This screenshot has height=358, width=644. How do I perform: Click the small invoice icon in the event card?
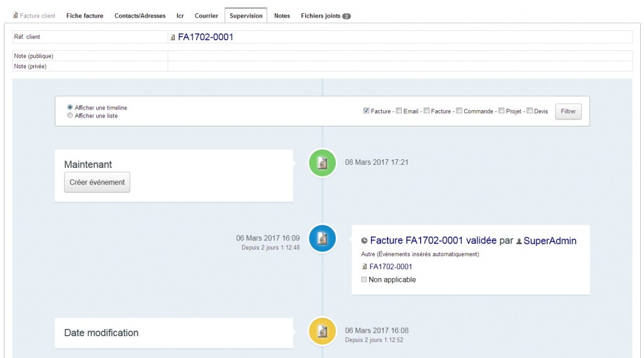(364, 266)
